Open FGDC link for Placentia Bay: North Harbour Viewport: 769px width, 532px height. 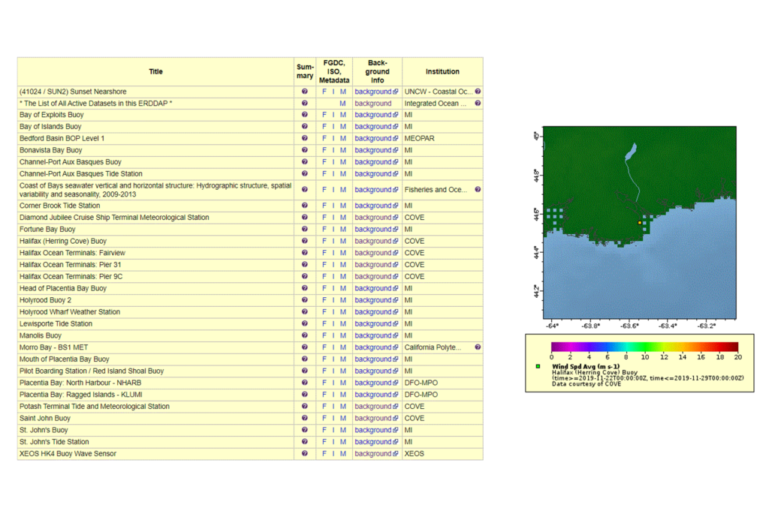tap(324, 383)
